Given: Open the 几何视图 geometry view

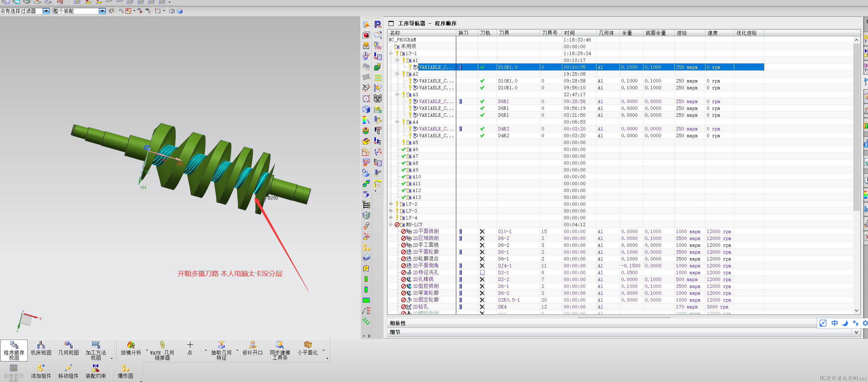Looking at the screenshot, I should (68, 349).
